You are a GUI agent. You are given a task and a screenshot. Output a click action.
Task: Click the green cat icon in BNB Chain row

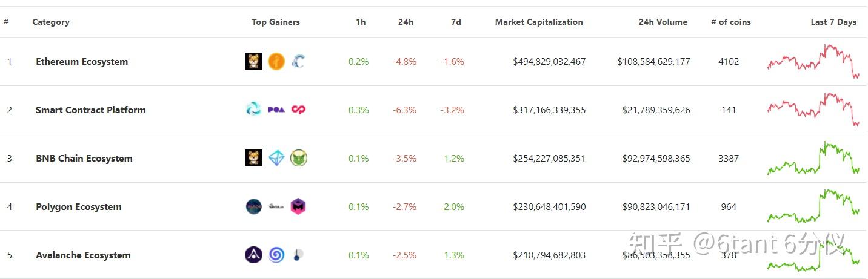point(298,158)
